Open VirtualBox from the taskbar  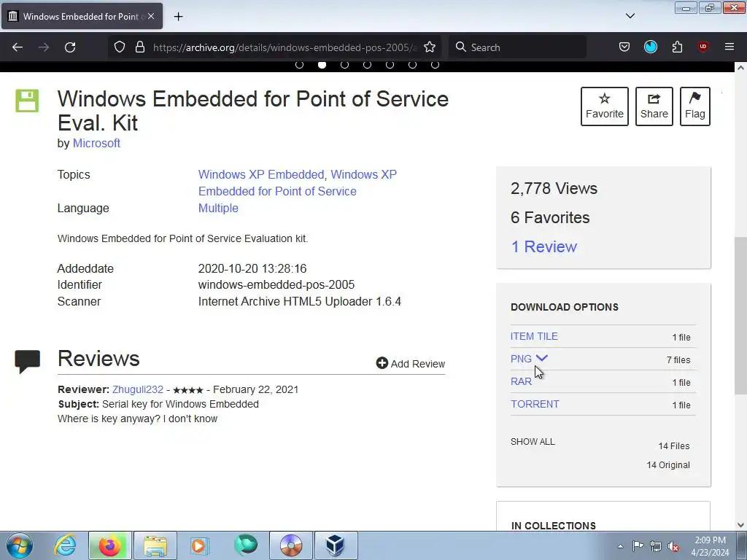336,545
